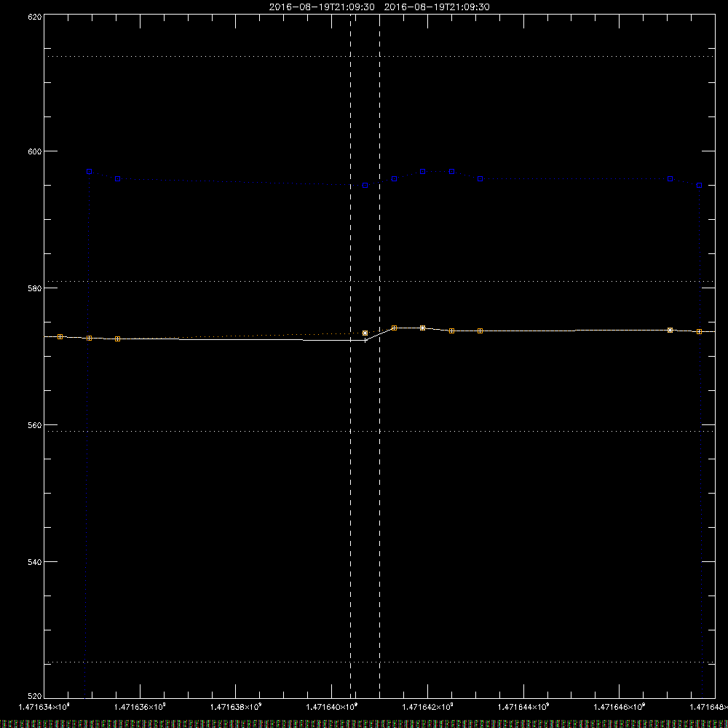
Task: Select orange marker between the dashed vertical lines
Action: (365, 333)
